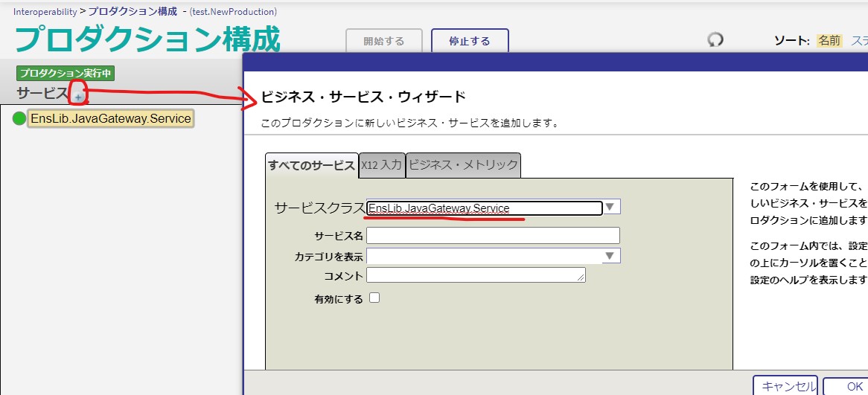Click the サービスクラス input box

[484, 208]
